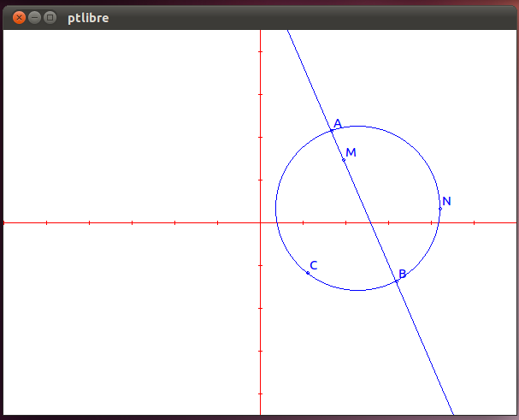Click the origin where the red axes cross
The image size is (519, 420).
(x=261, y=223)
